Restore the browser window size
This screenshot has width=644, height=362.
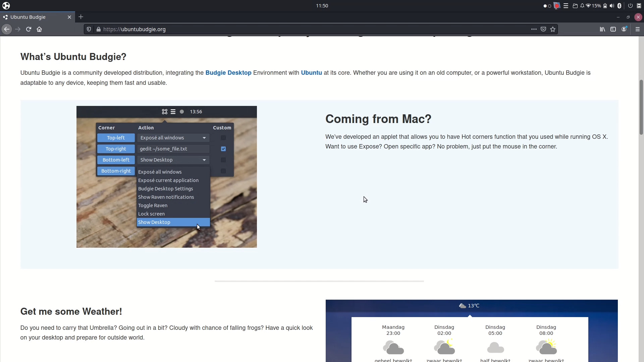pos(628,17)
